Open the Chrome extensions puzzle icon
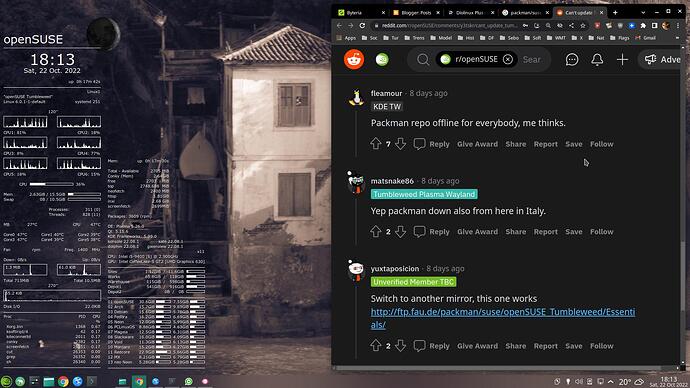 click(643, 26)
